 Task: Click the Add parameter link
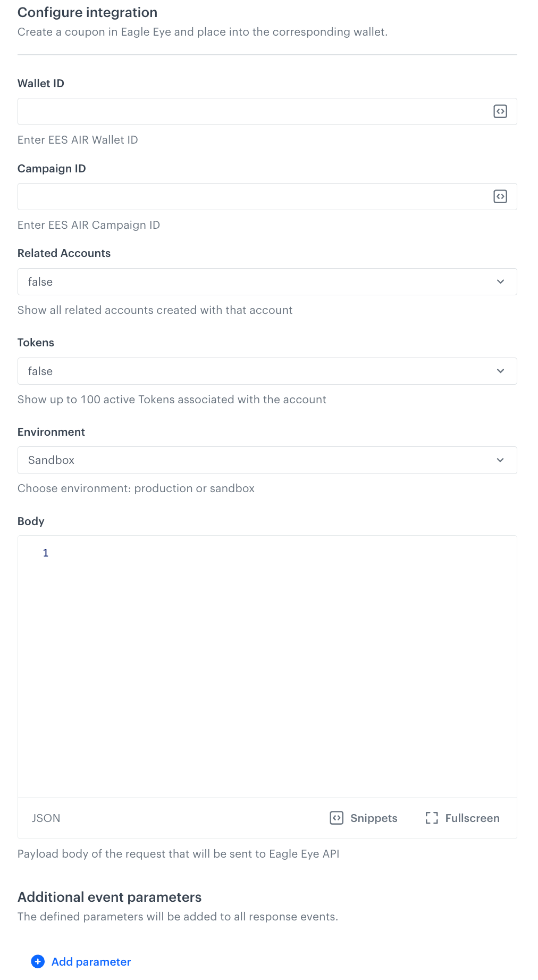pyautogui.click(x=90, y=962)
